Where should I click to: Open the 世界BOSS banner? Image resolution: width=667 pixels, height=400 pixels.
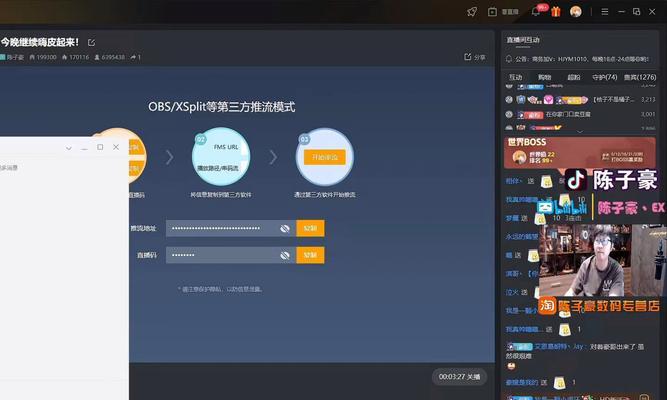click(579, 152)
